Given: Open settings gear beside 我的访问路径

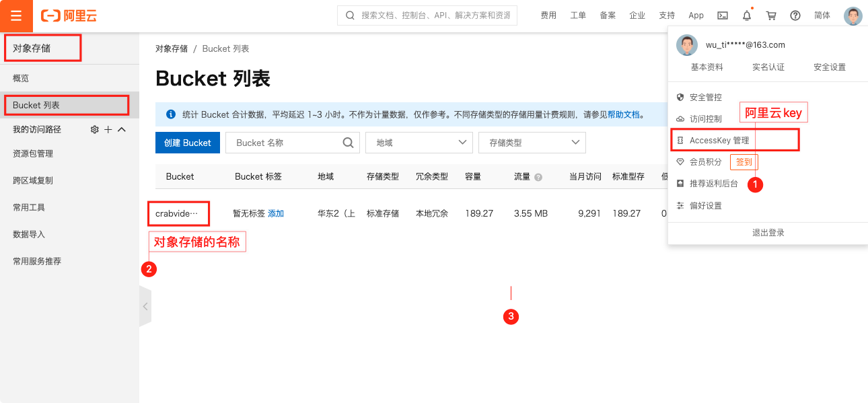Looking at the screenshot, I should (x=95, y=129).
